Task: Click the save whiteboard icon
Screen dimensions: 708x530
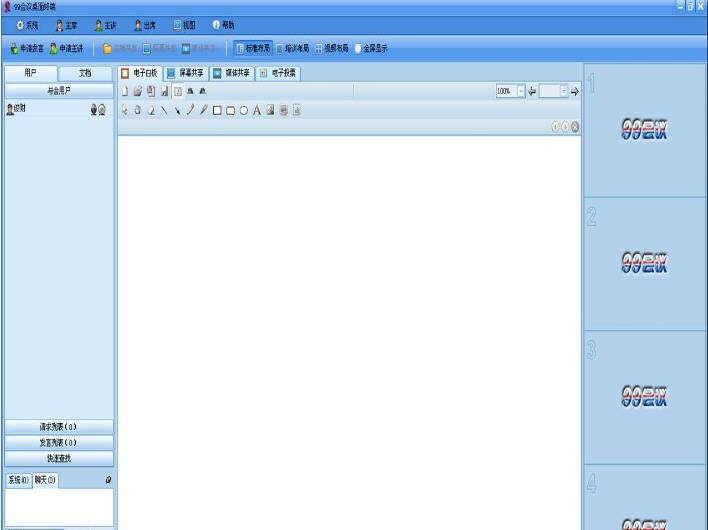Action: (x=164, y=91)
